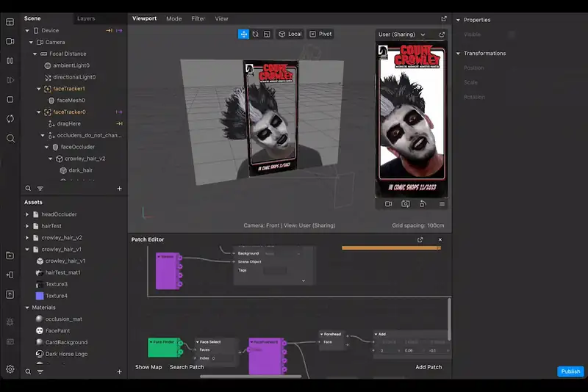
Task: Click the upload/export icon in left sidebar
Action: click(x=10, y=294)
